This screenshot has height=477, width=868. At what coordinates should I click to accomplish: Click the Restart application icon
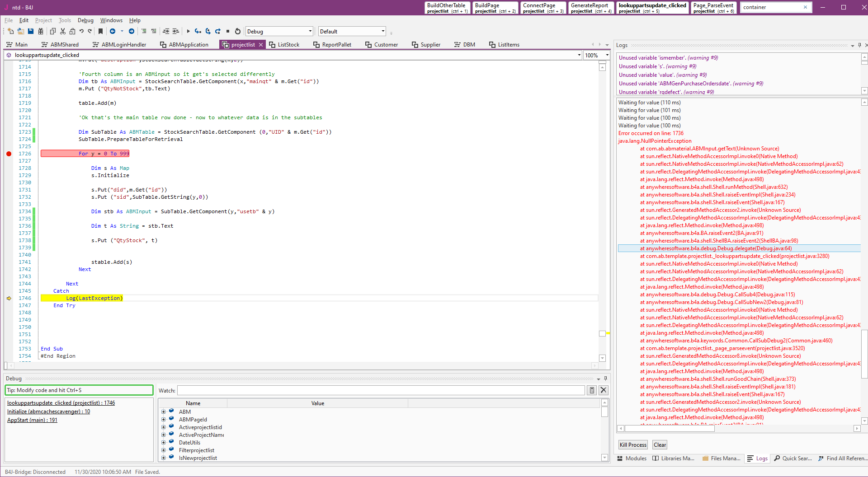tap(237, 31)
